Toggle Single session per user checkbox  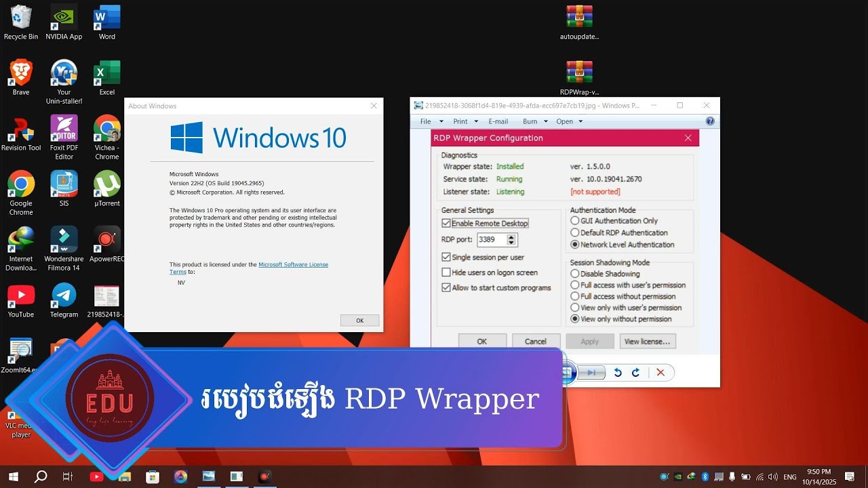[x=446, y=257]
